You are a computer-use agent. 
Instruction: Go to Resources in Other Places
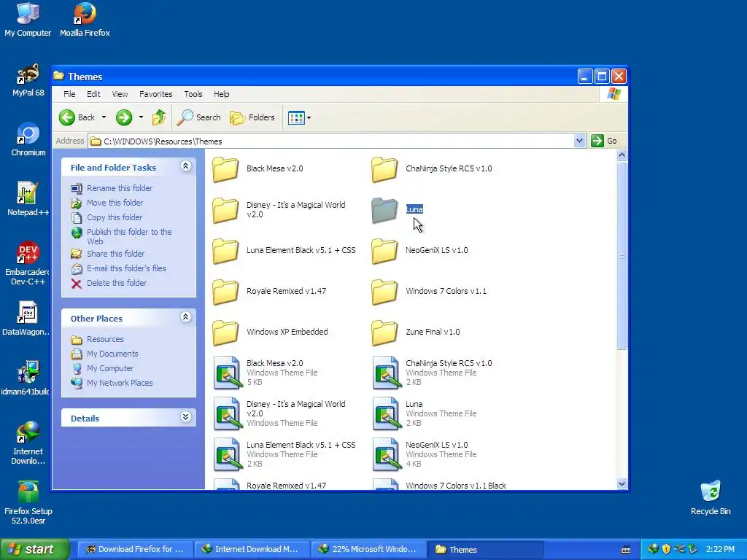[x=105, y=339]
